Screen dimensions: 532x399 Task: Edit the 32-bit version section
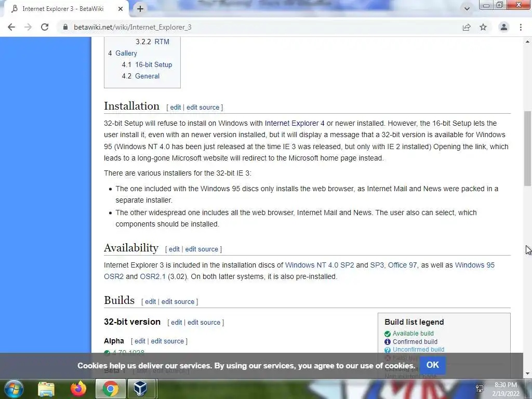(177, 322)
